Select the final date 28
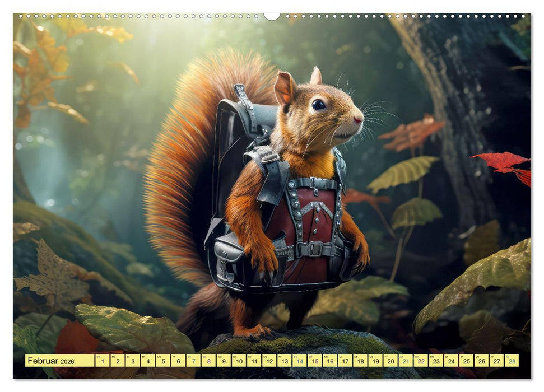This screenshot has width=544, height=392. tap(512, 362)
